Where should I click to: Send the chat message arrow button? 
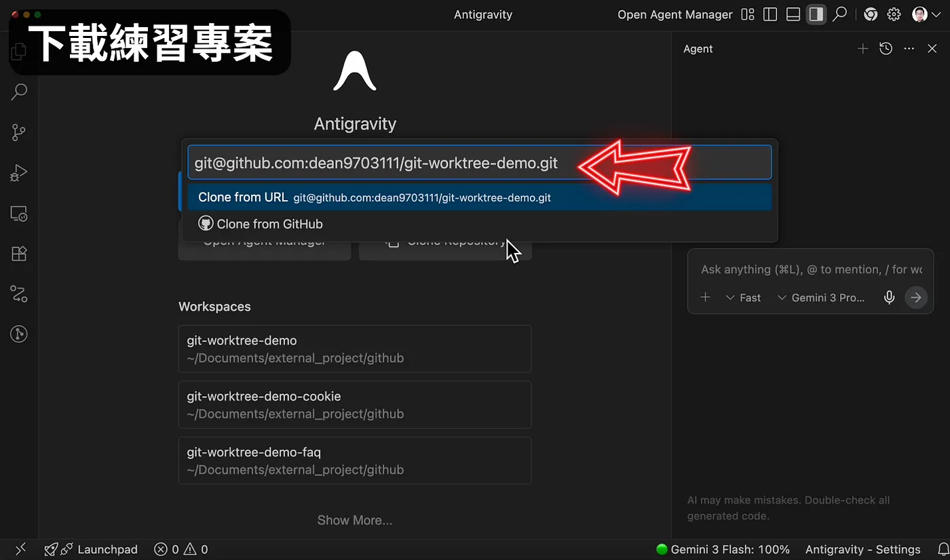tap(916, 297)
